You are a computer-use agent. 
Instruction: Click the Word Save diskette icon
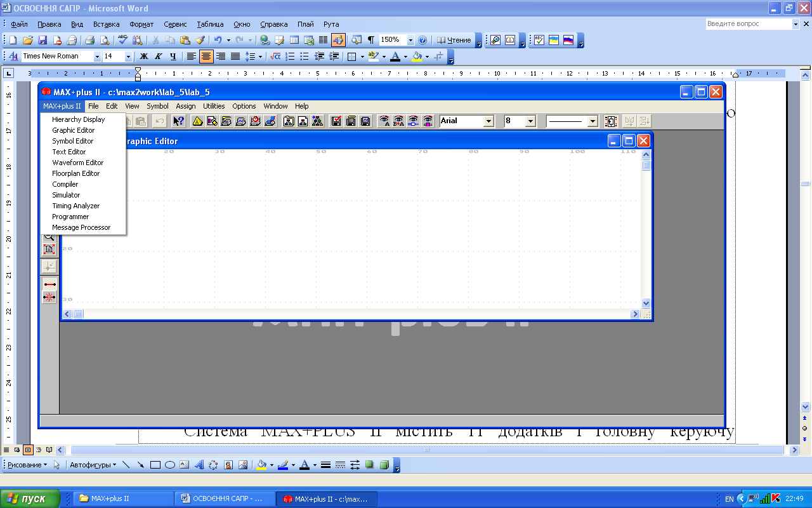[43, 40]
